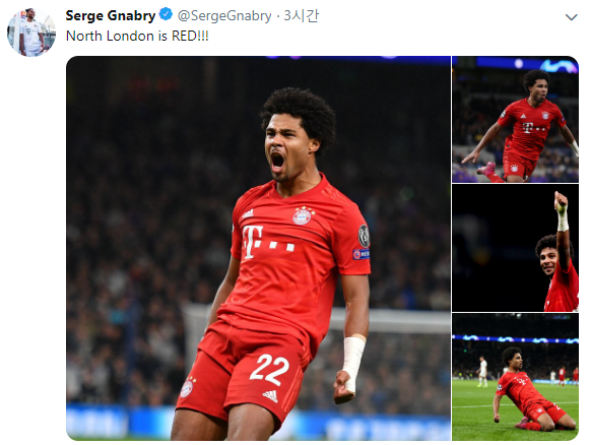
Task: Open the tweet options chevron menu
Action: coord(571,17)
